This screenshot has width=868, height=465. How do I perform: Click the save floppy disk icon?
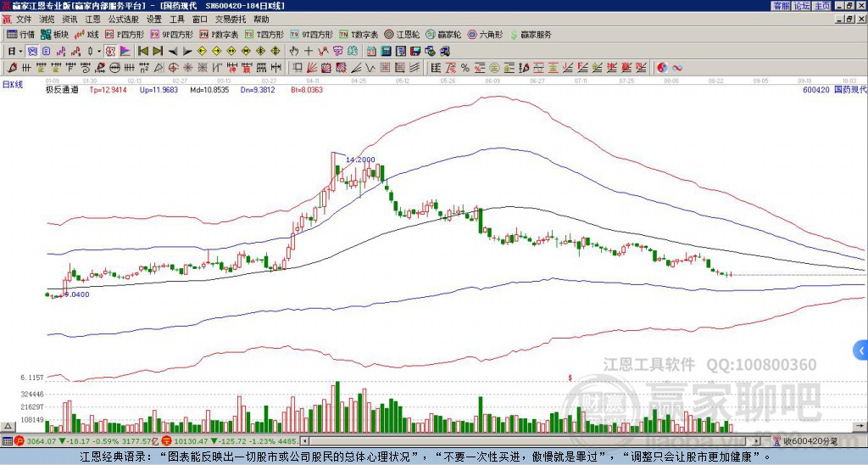415,51
